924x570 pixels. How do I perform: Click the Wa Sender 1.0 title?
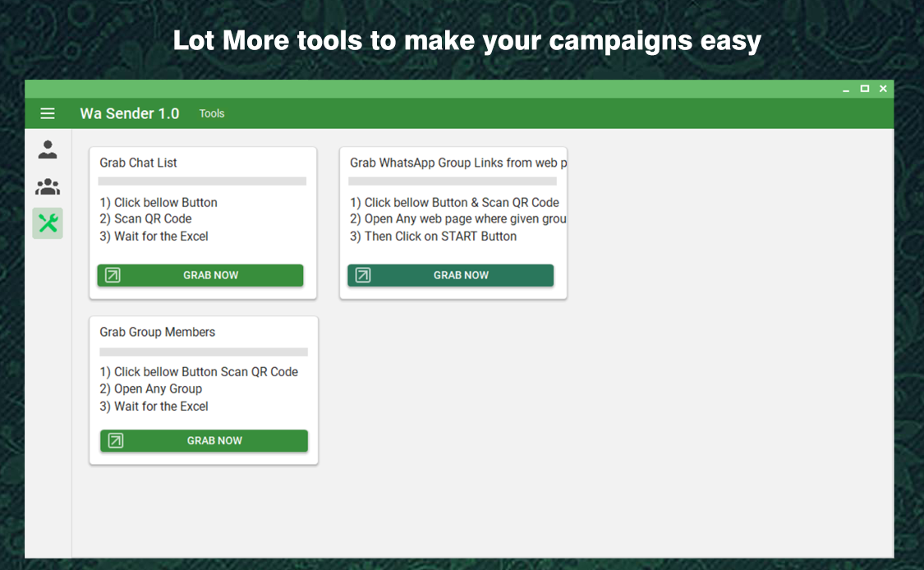tap(130, 113)
